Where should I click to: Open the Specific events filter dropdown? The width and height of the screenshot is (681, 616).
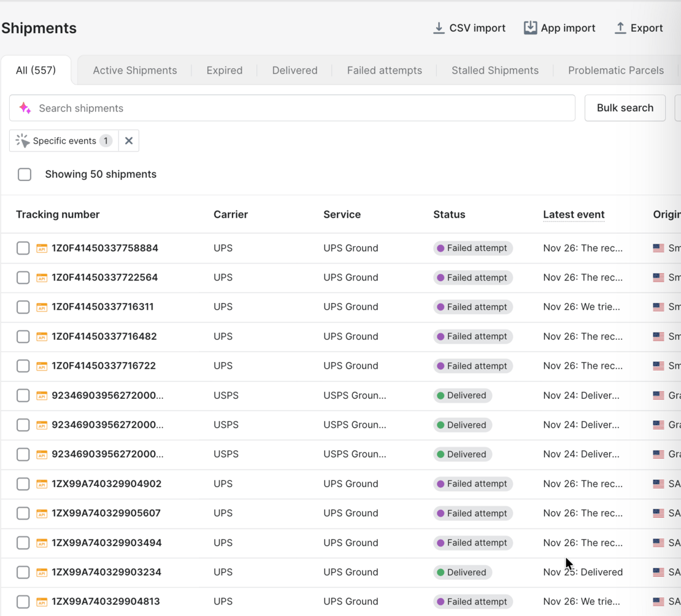tap(64, 141)
